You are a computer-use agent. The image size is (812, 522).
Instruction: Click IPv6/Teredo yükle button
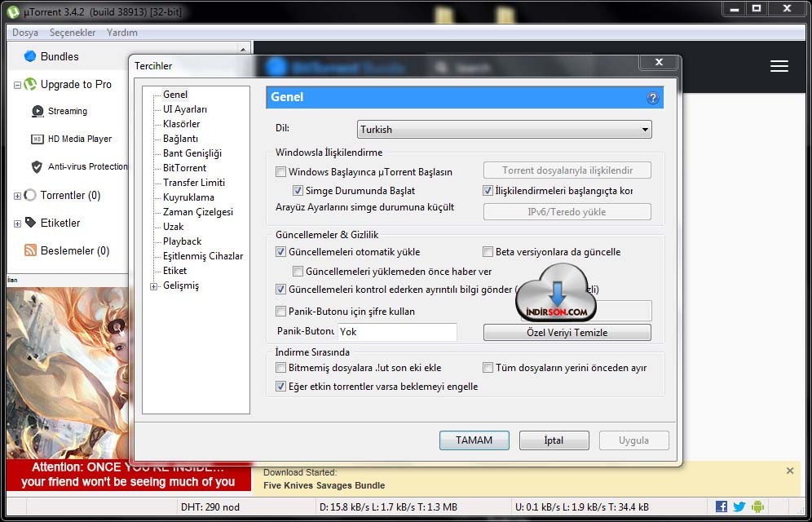point(567,212)
